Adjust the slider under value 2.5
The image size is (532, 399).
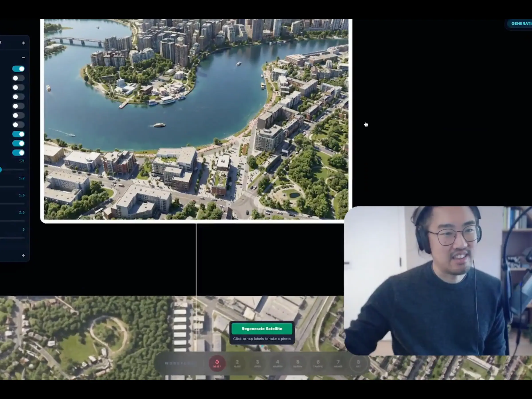[12, 221]
